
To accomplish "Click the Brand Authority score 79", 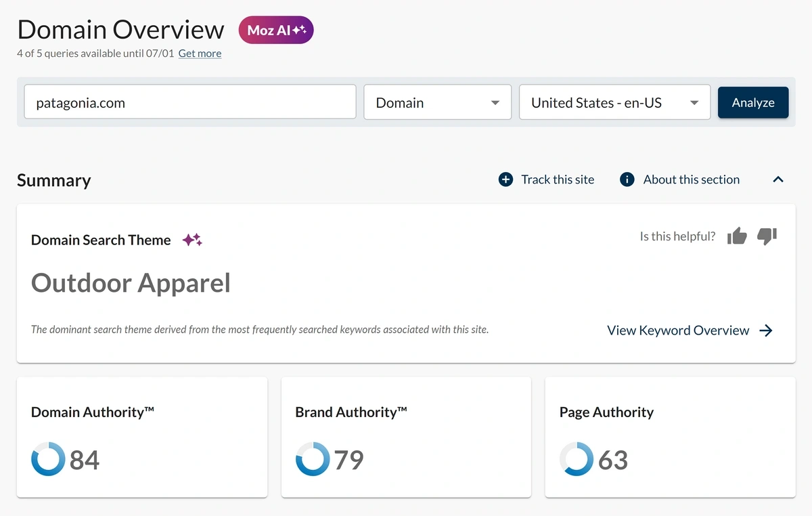I will [x=349, y=460].
